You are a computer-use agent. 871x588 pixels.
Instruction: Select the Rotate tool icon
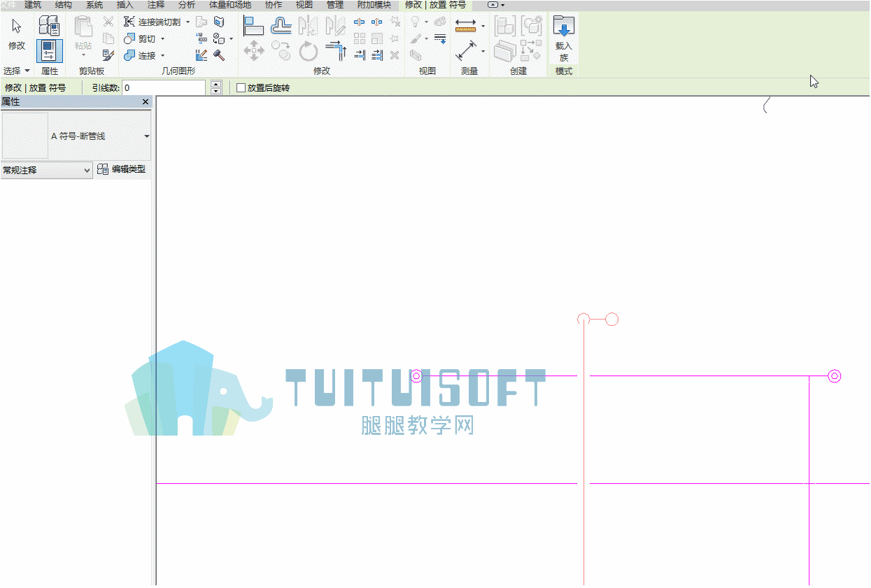point(309,50)
